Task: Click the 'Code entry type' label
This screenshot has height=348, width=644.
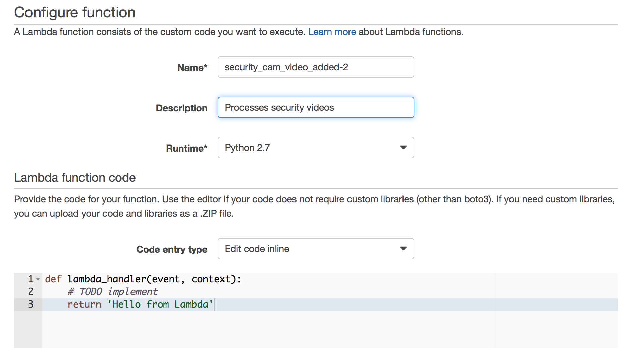Action: click(172, 249)
